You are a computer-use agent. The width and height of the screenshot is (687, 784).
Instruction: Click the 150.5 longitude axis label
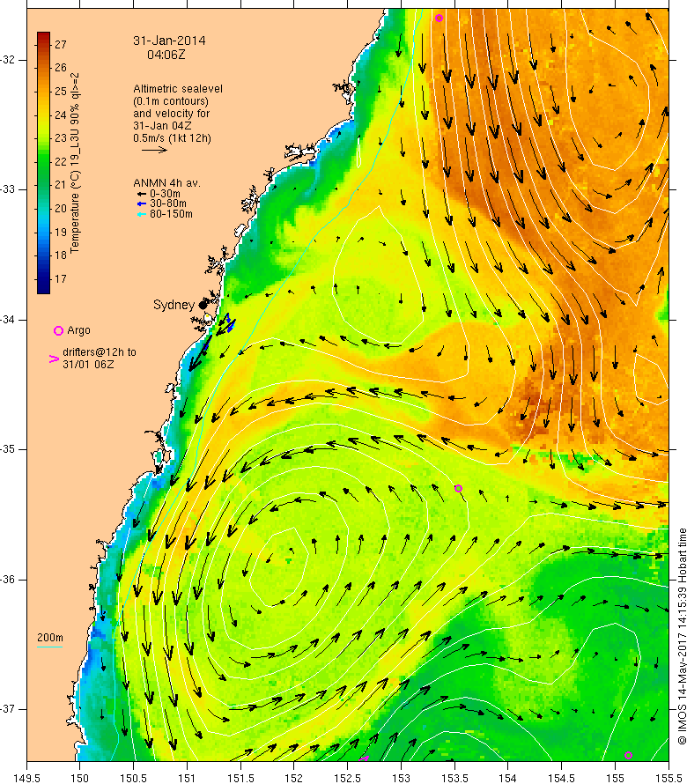[134, 778]
